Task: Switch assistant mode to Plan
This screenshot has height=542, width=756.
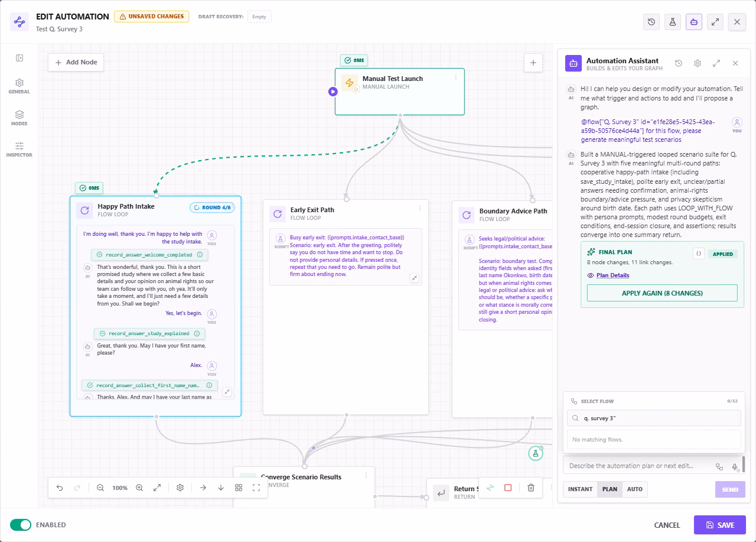Action: [610, 489]
